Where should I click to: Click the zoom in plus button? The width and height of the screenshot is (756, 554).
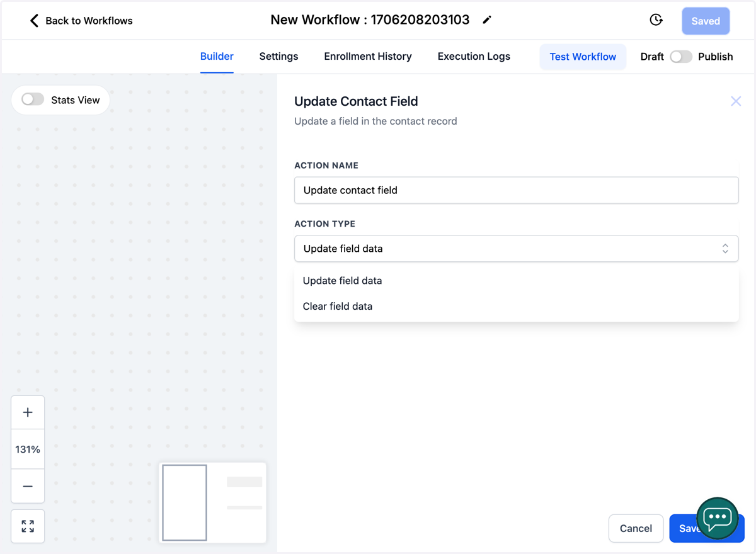click(x=28, y=412)
